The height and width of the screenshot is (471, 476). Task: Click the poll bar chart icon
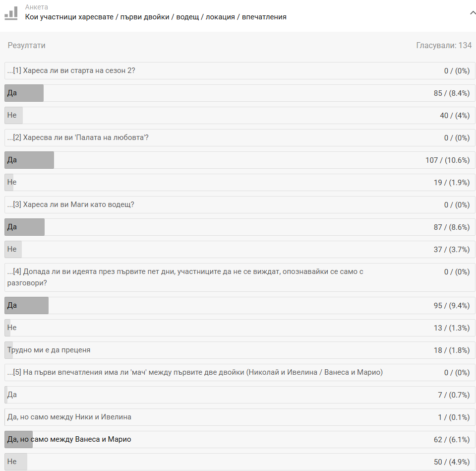pyautogui.click(x=11, y=13)
